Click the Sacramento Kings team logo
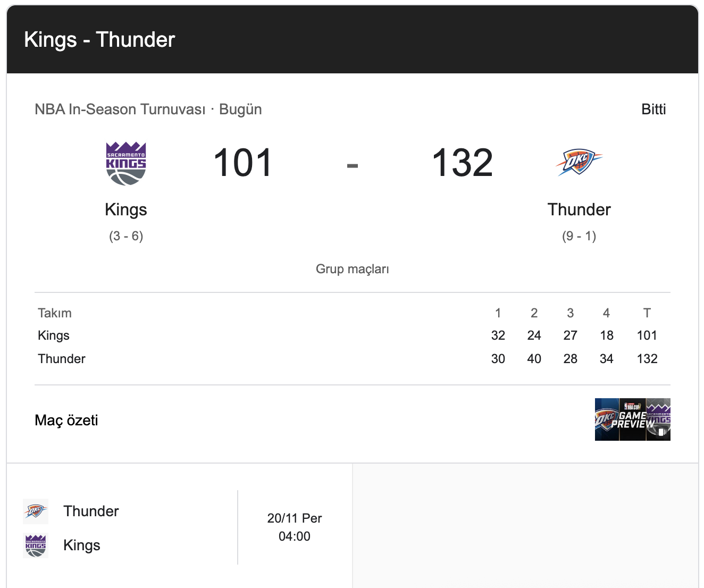Screen dimensions: 704x588 (125, 162)
